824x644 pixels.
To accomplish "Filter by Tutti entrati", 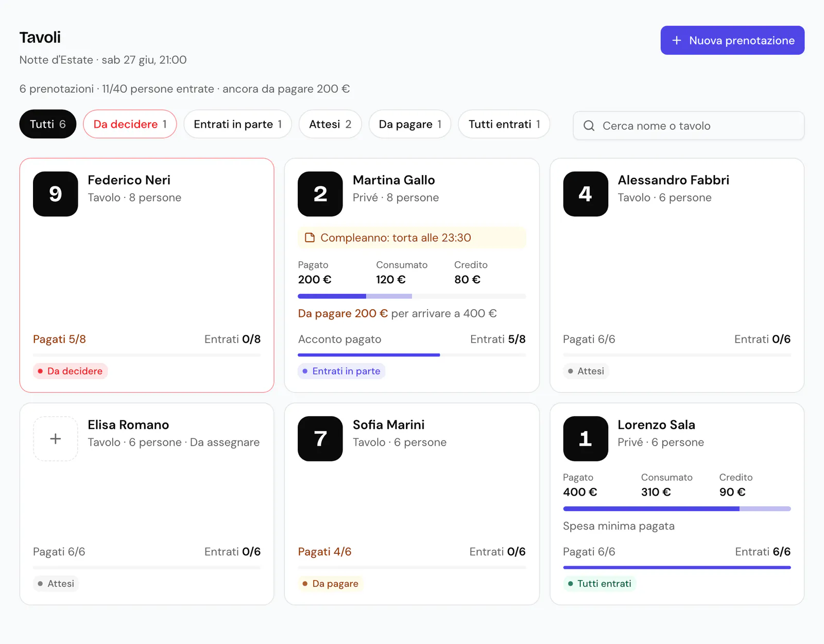I will click(x=504, y=124).
